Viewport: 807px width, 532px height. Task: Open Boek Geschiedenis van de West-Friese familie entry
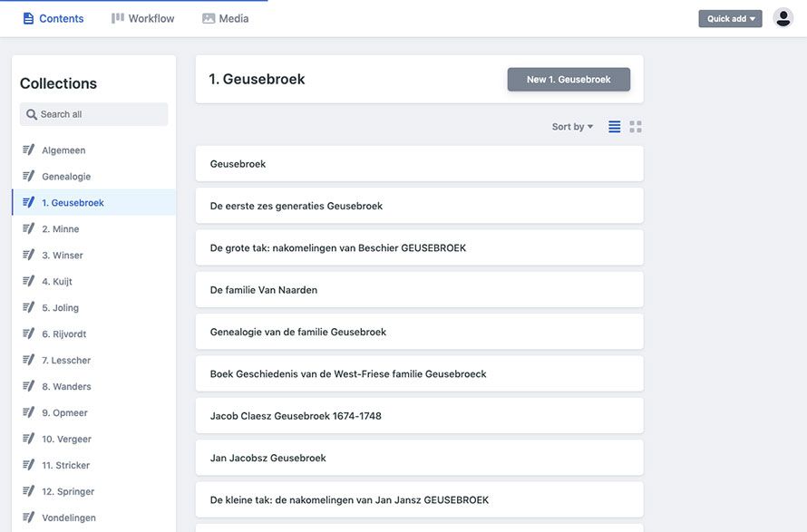[420, 374]
